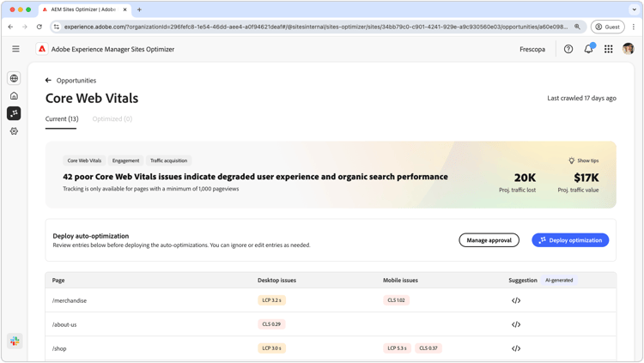The width and height of the screenshot is (644, 363).
Task: Click the browser address bar URL
Action: point(315,27)
